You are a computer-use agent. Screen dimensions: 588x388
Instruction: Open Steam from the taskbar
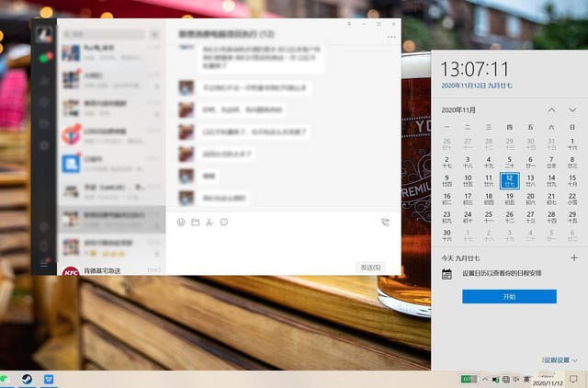point(27,379)
